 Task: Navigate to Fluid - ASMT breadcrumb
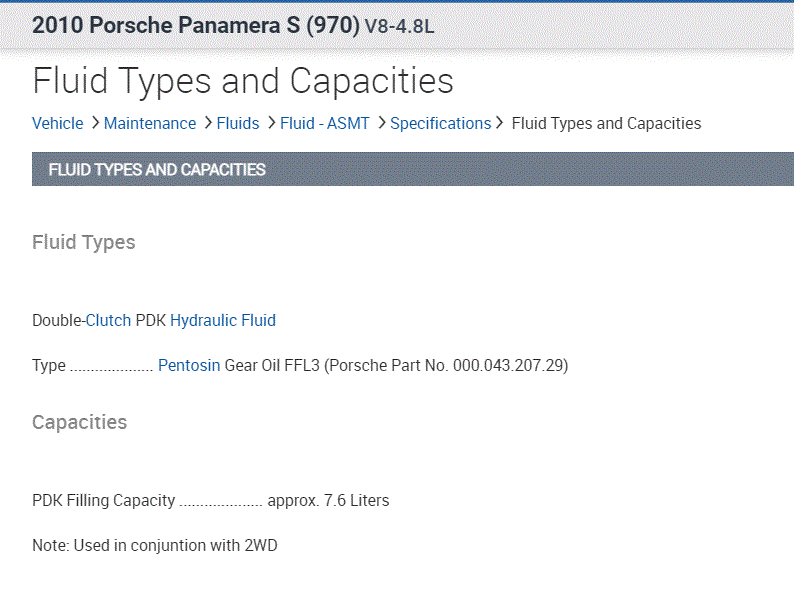pos(324,124)
